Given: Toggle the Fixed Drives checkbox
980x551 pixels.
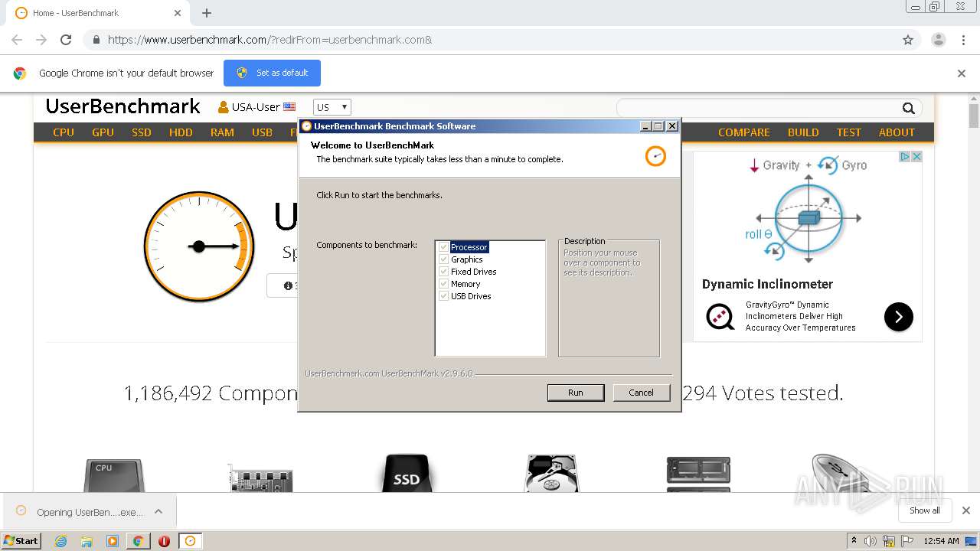Looking at the screenshot, I should [x=443, y=272].
